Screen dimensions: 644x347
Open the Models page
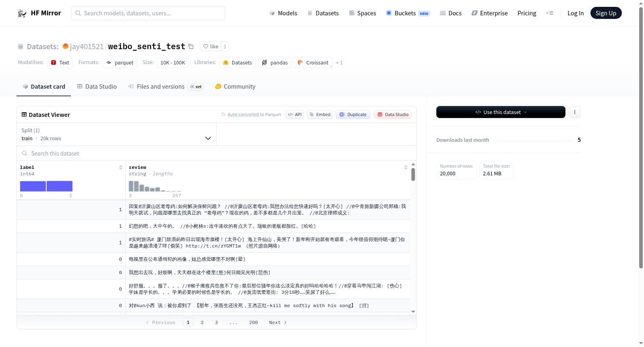(283, 13)
